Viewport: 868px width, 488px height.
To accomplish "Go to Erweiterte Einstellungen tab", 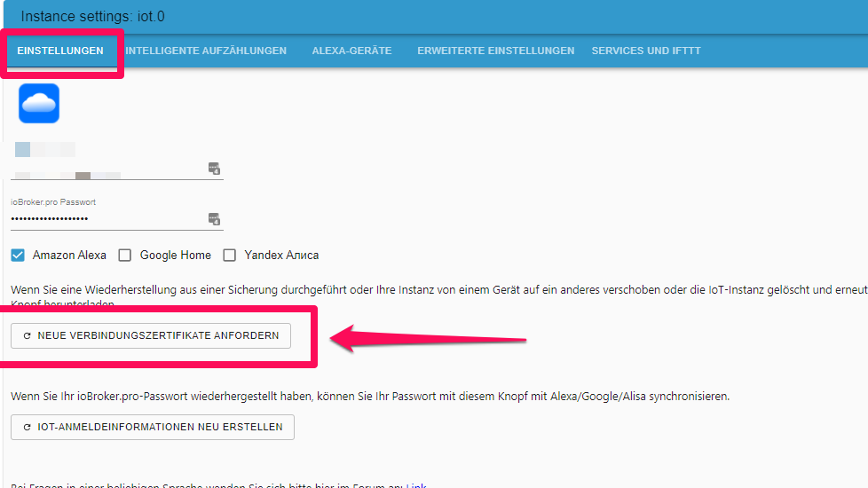I will tap(495, 51).
